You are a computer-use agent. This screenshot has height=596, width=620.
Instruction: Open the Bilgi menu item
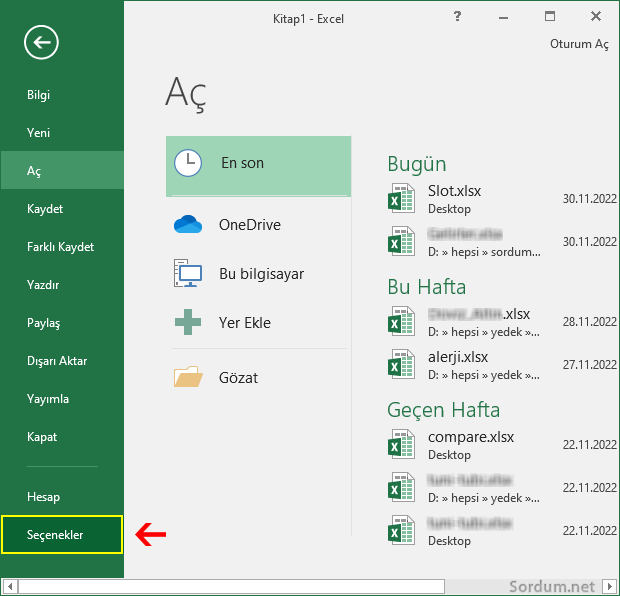62,95
